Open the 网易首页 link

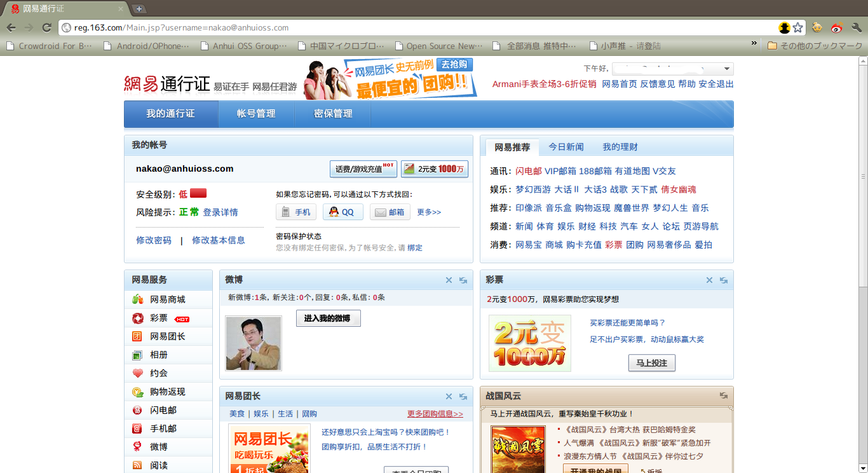pyautogui.click(x=620, y=84)
